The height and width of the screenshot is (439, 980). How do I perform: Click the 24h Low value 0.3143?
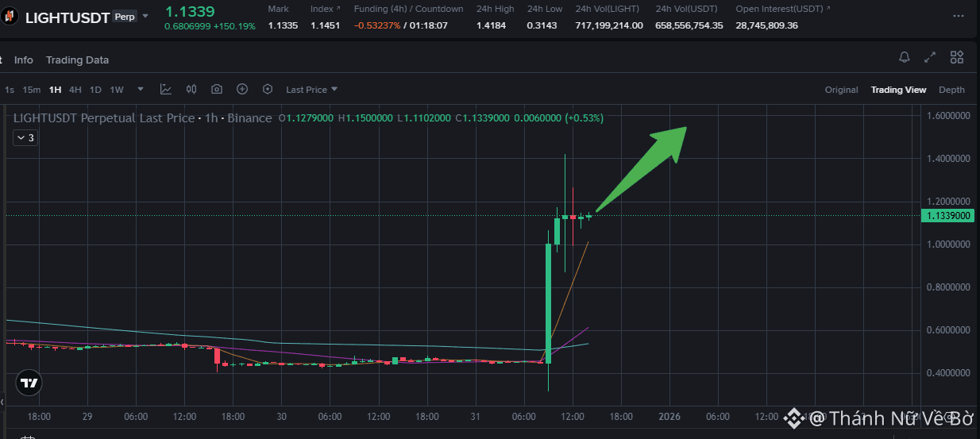pos(542,25)
